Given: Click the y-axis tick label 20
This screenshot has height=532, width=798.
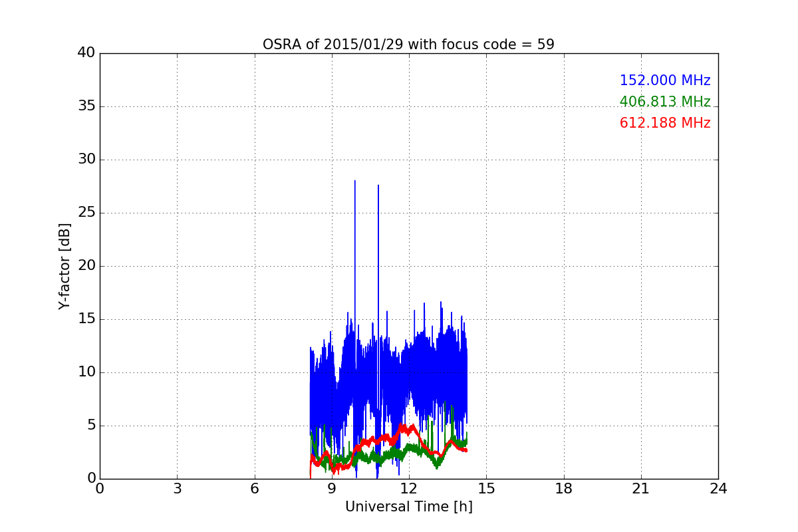Looking at the screenshot, I should (x=86, y=266).
